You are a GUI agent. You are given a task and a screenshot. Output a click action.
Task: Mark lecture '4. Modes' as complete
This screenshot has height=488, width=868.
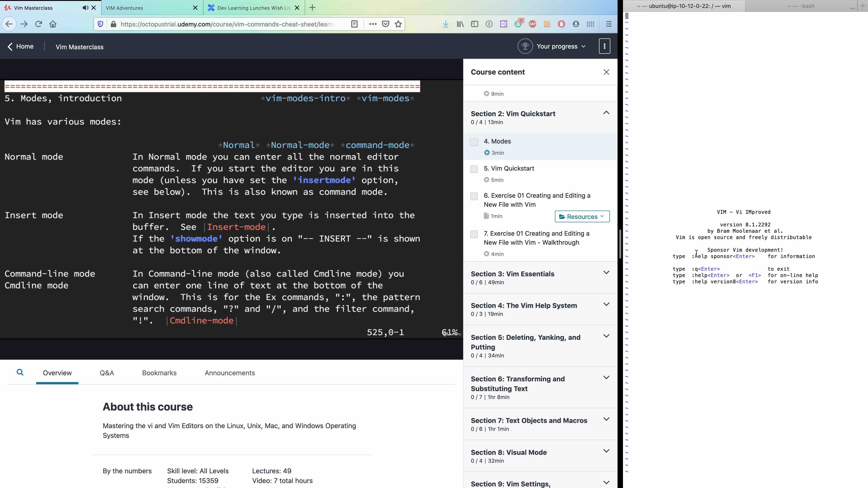pyautogui.click(x=474, y=142)
